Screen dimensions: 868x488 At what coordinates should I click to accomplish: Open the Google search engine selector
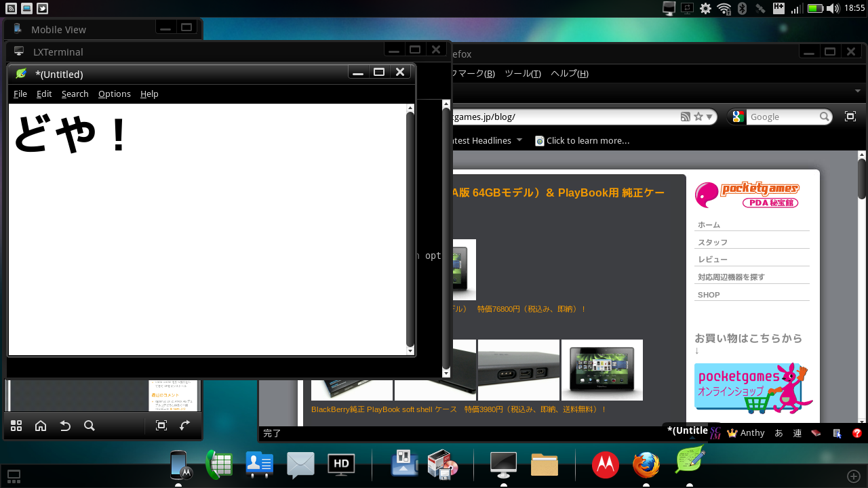(738, 117)
